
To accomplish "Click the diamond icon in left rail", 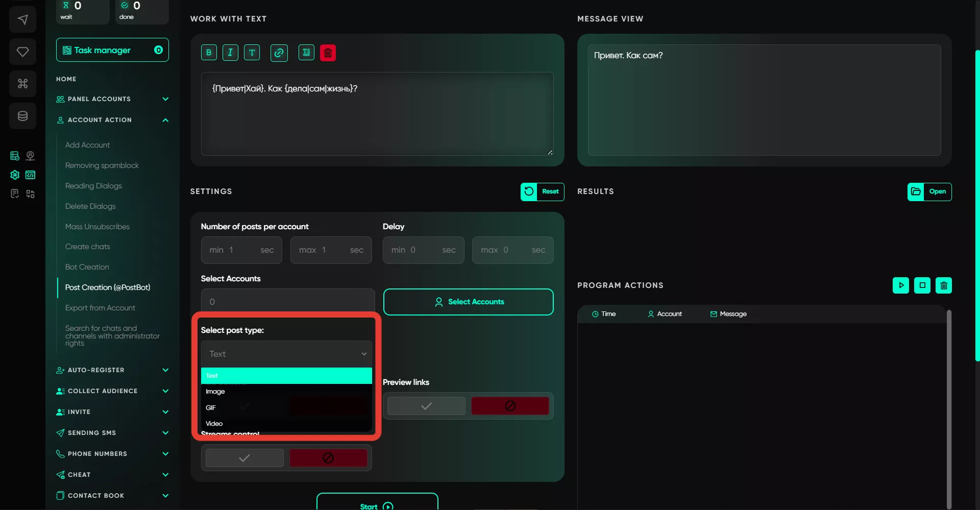I will coord(22,52).
